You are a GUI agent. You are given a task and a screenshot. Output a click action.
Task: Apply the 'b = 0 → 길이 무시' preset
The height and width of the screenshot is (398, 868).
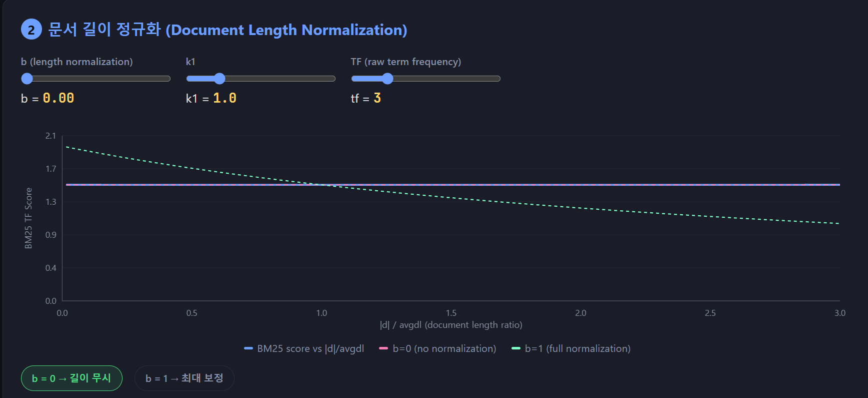point(71,378)
